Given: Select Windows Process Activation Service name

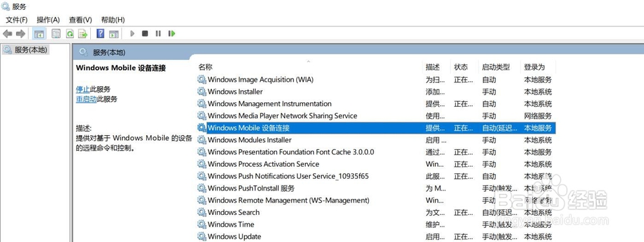Looking at the screenshot, I should [x=263, y=164].
